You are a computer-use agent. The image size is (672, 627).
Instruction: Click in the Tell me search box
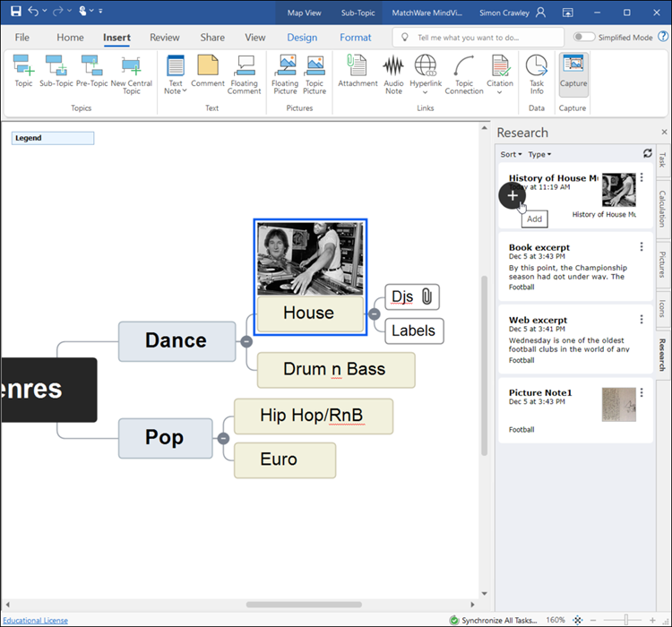click(x=479, y=38)
